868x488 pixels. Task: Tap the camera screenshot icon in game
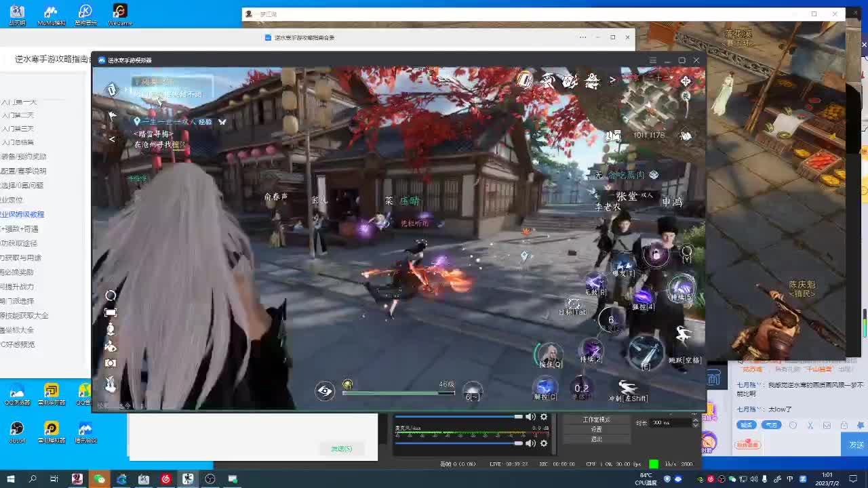(111, 363)
